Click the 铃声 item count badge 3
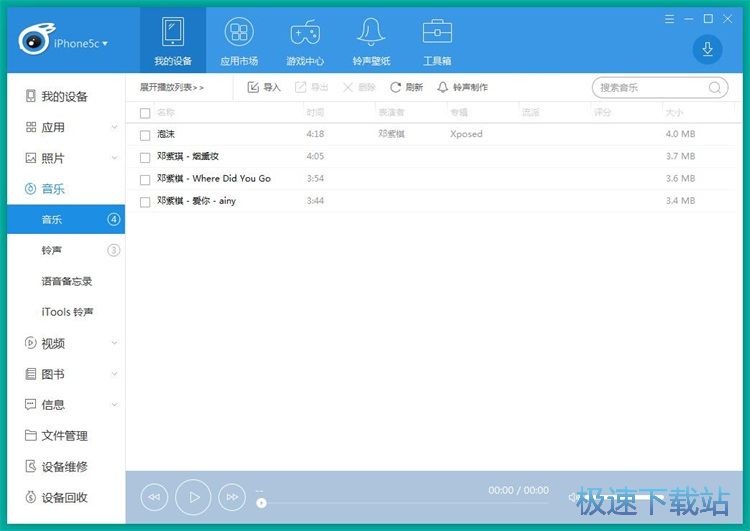The width and height of the screenshot is (750, 531). pyautogui.click(x=113, y=250)
